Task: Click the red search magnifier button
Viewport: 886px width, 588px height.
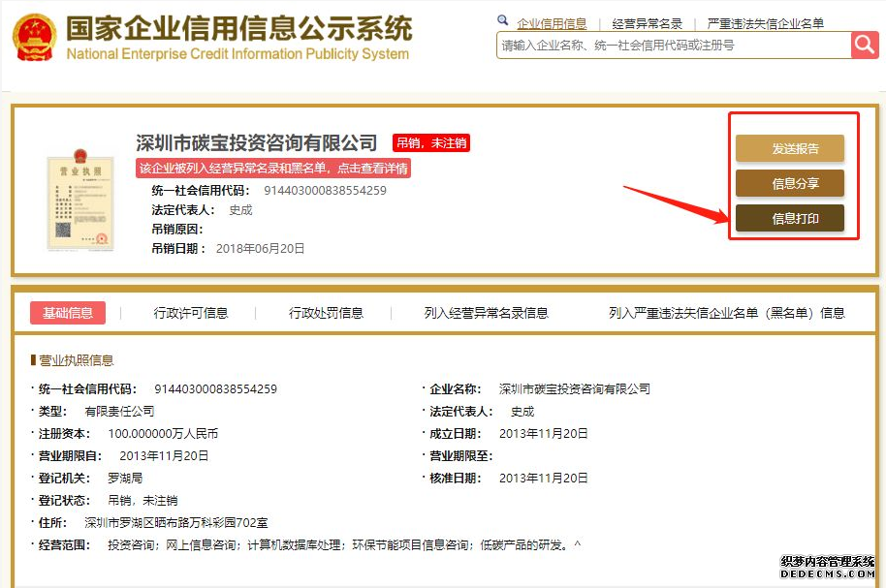Action: pyautogui.click(x=864, y=45)
